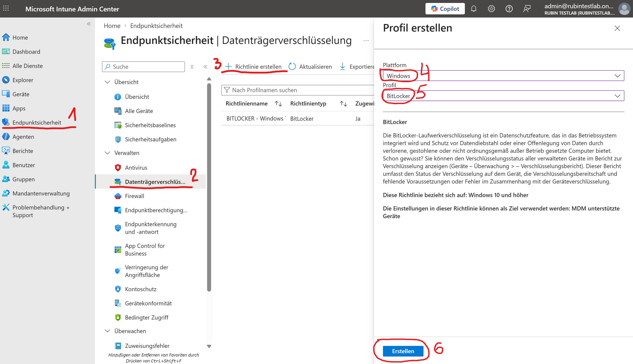Click the help question mark icon
This screenshot has height=364, width=633.
[509, 9]
